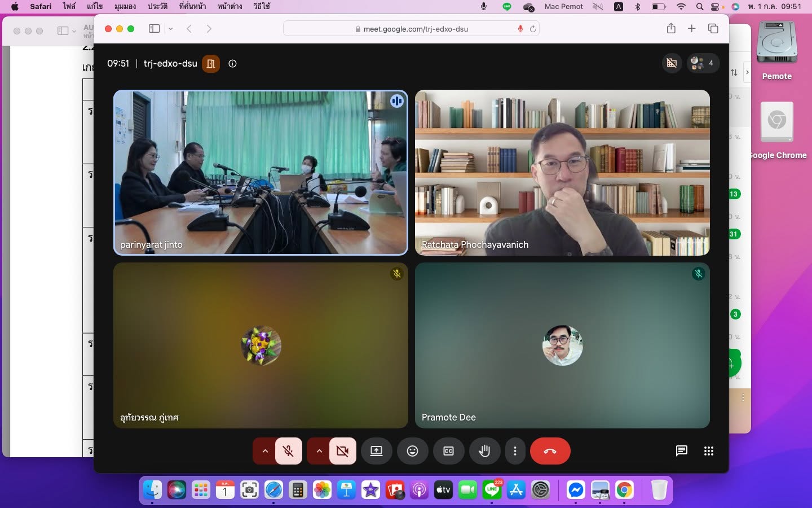Viewport: 812px width, 508px height.
Task: Click the camera-off indicator icon at top right
Action: pyautogui.click(x=672, y=63)
